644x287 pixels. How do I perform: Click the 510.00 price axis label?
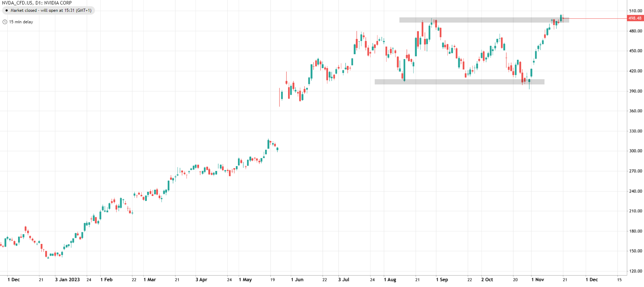(x=636, y=11)
